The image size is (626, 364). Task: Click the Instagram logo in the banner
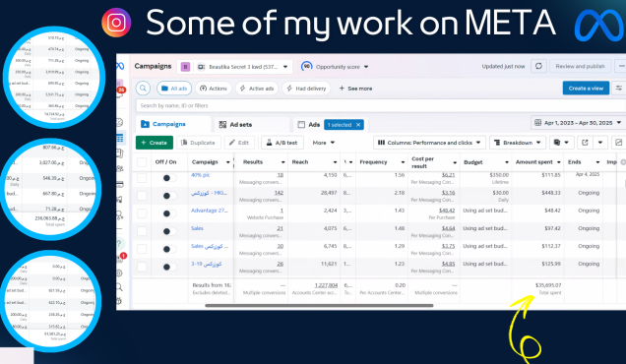116,23
